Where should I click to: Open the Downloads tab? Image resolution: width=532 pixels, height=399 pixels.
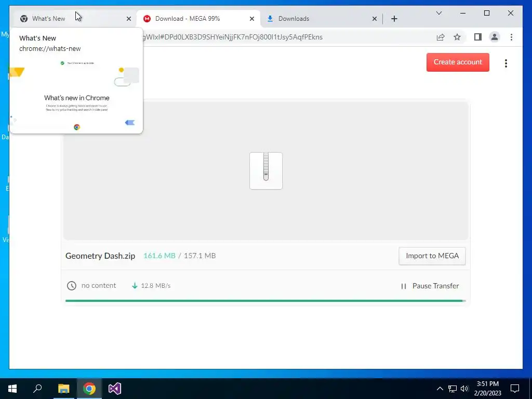[321, 19]
